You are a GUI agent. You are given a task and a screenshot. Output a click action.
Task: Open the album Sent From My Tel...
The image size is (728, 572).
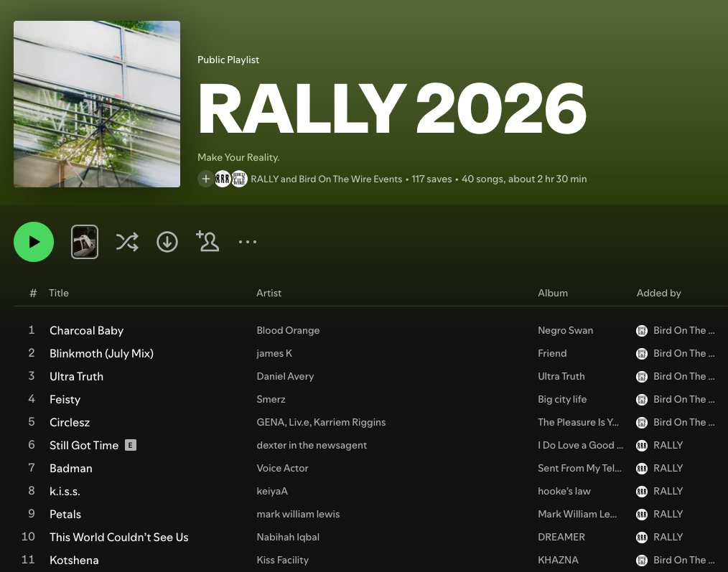(x=579, y=469)
